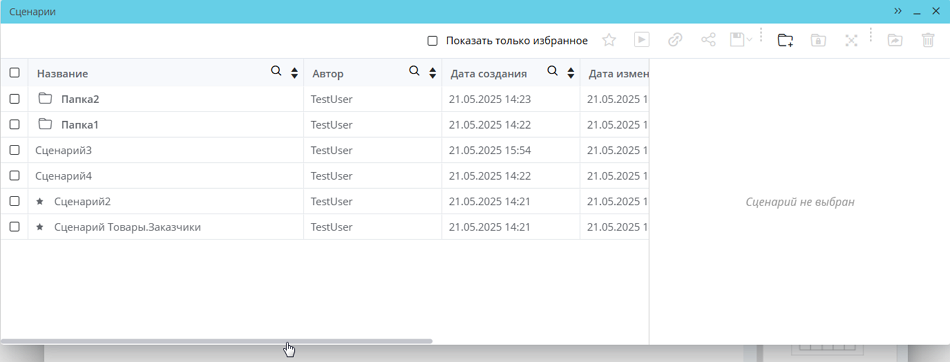The width and height of the screenshot is (950, 362).
Task: Click the Дата создания column header
Action: (x=488, y=73)
